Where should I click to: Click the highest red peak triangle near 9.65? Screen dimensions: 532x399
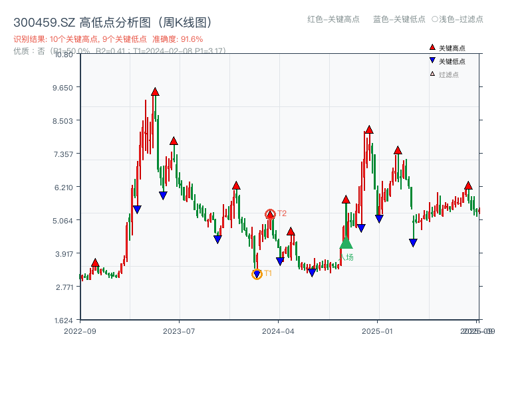click(155, 91)
